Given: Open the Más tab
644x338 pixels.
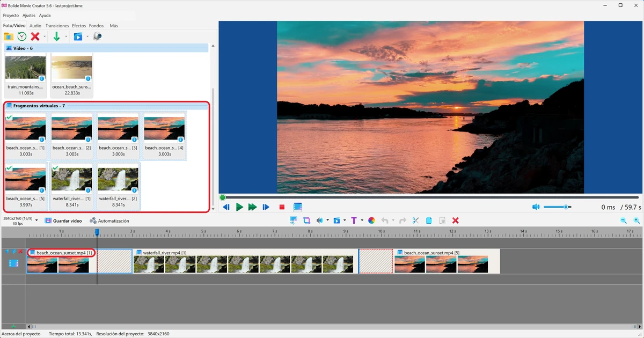Looking at the screenshot, I should (114, 25).
